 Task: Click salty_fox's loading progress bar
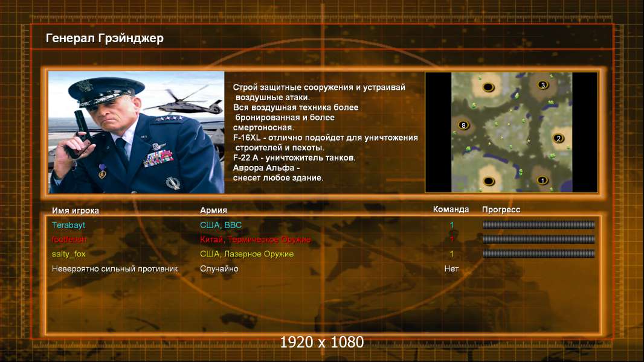pyautogui.click(x=538, y=254)
